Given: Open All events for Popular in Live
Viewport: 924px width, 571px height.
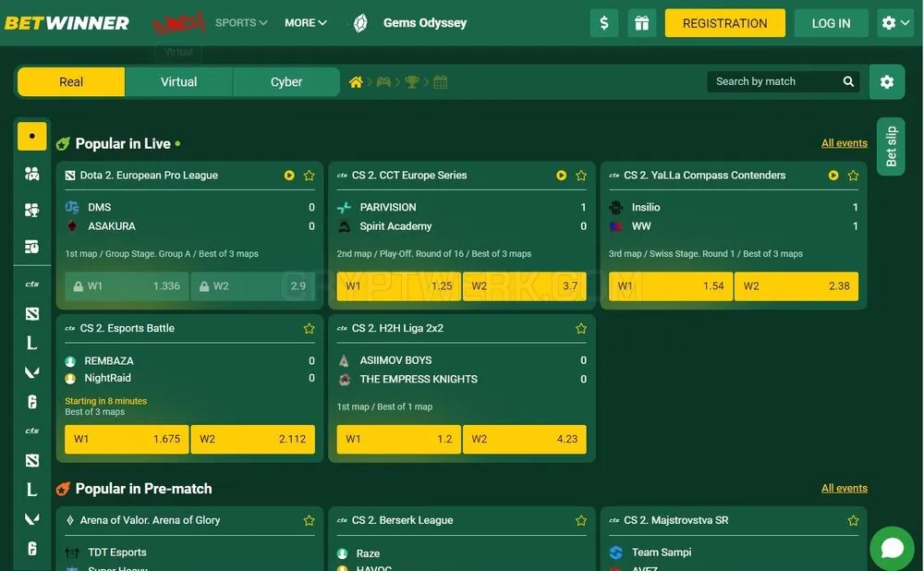Looking at the screenshot, I should [844, 143].
